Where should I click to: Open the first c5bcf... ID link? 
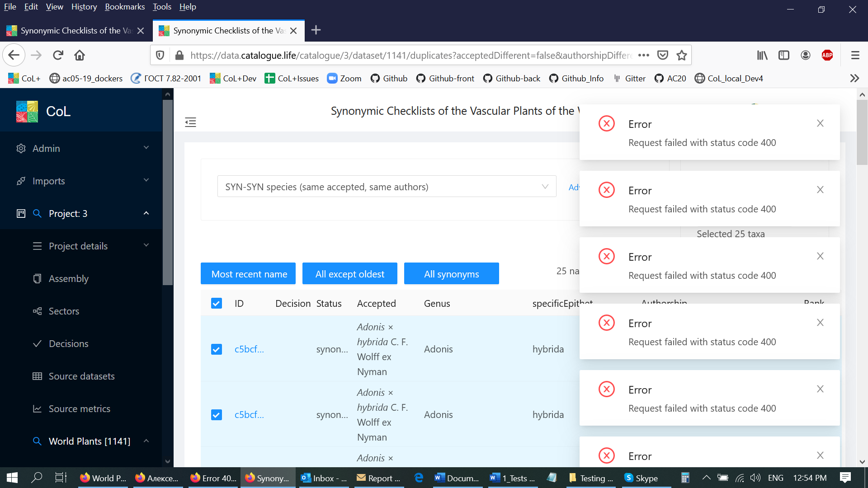[x=249, y=349]
